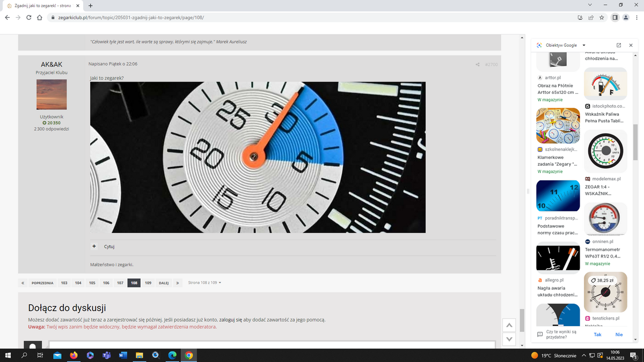Viewport: 644px width, 362px height.
Task: Click the scroll-to-top arrow button on page
Action: click(509, 326)
